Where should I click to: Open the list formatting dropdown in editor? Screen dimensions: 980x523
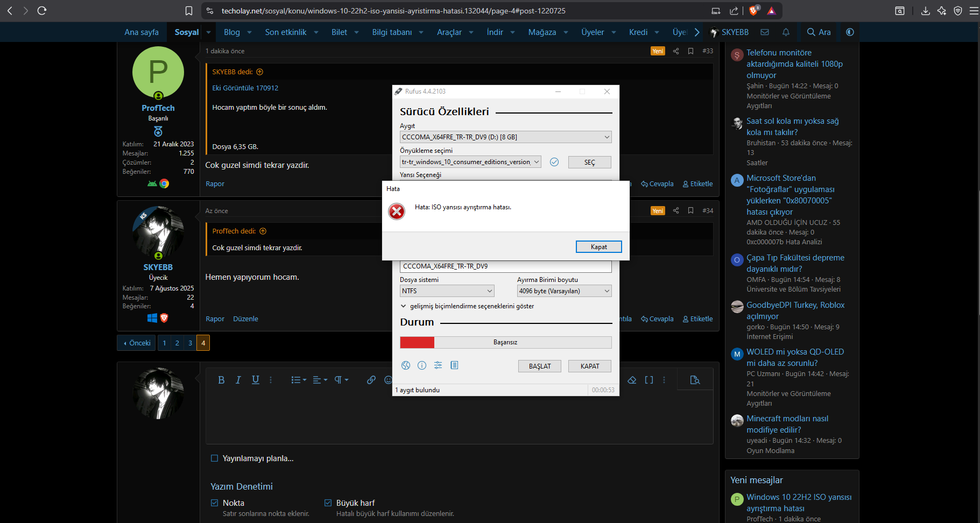(299, 380)
